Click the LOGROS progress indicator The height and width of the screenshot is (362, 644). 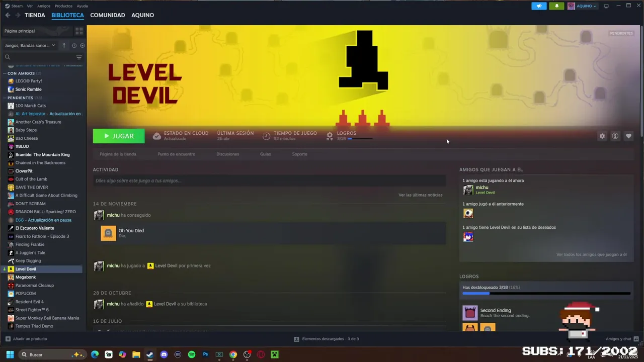350,136
